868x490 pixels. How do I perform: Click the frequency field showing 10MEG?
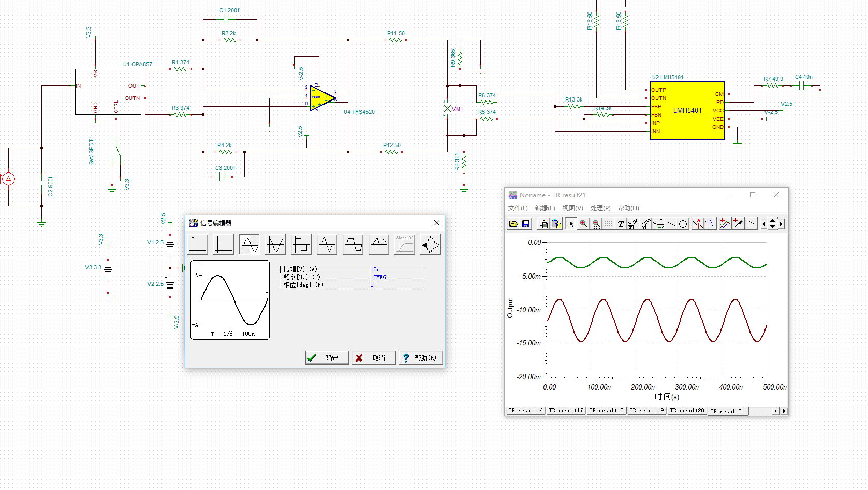click(396, 277)
